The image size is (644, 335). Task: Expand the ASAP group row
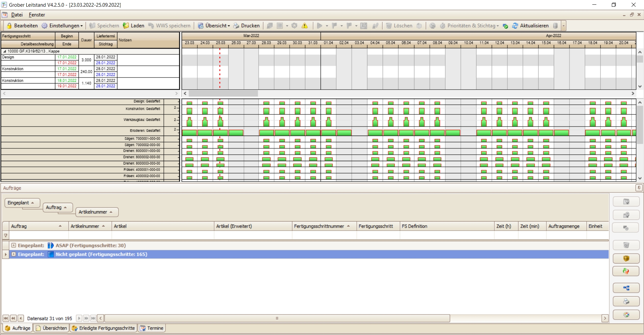point(14,245)
